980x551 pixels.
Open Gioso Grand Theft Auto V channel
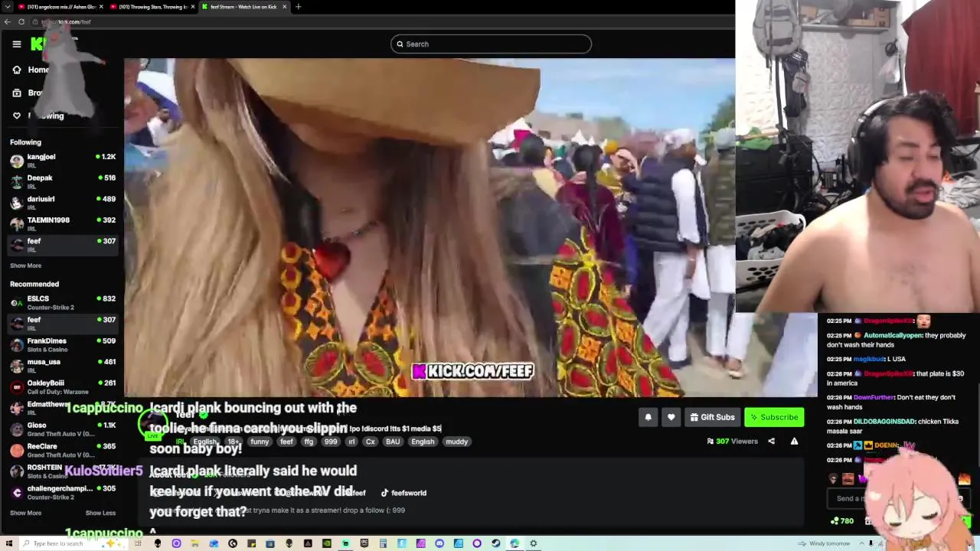pos(63,429)
